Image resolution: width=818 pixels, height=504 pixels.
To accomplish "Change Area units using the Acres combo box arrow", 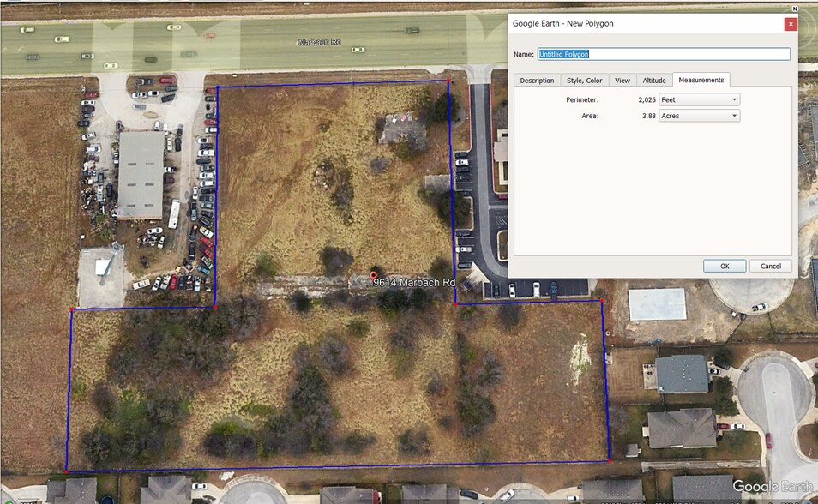I will (735, 115).
